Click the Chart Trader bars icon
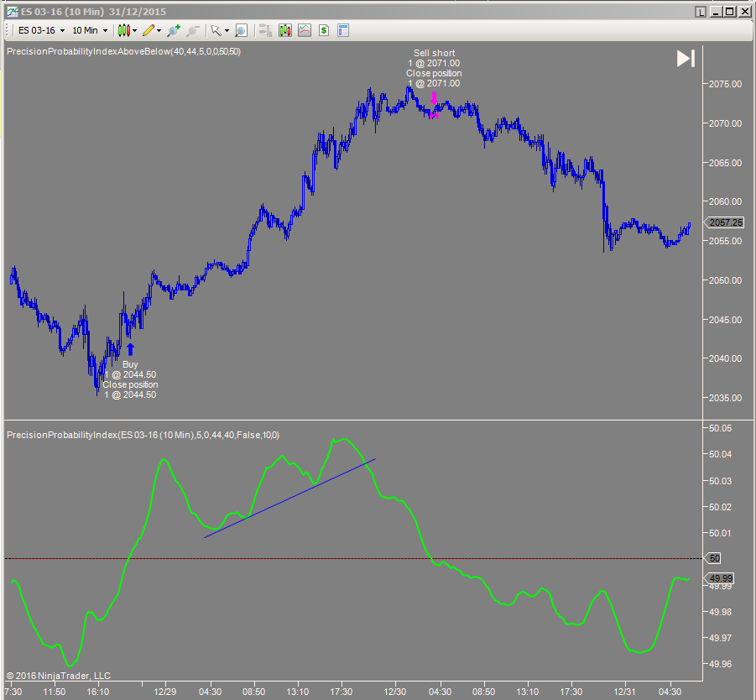The height and width of the screenshot is (700, 756). 264,30
